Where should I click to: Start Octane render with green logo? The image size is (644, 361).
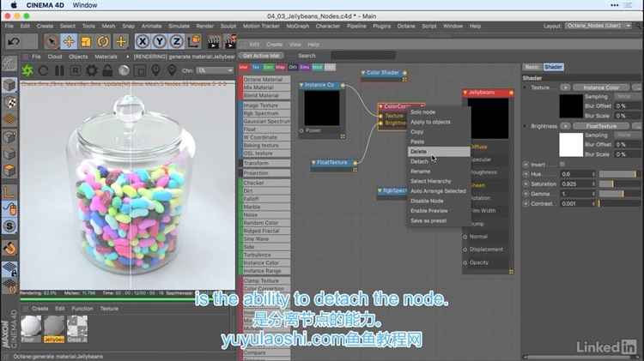(x=27, y=70)
